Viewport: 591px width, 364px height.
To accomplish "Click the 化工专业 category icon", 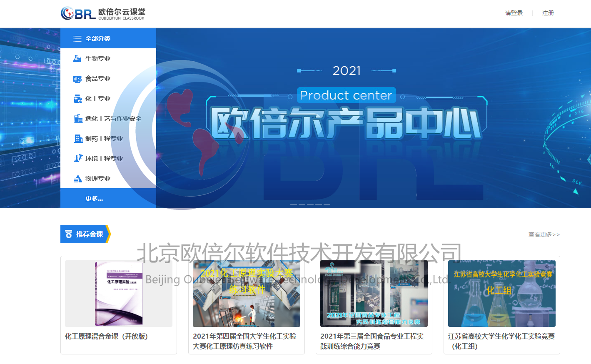I will tap(77, 99).
